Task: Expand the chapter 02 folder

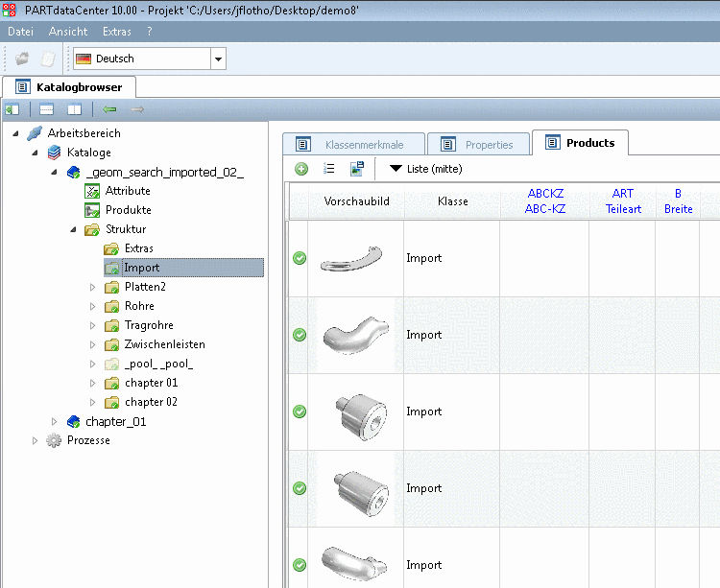Action: coord(93,402)
